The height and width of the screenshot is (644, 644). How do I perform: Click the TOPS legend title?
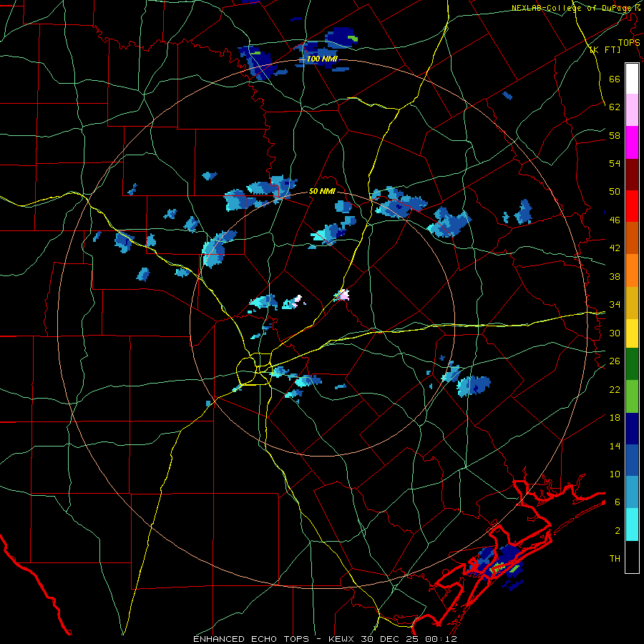(629, 43)
